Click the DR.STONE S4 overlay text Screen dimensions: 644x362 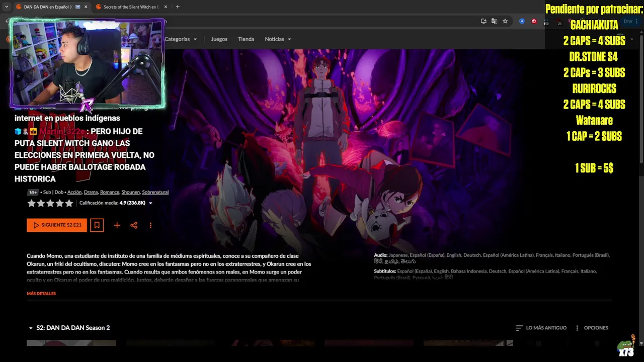tap(594, 56)
